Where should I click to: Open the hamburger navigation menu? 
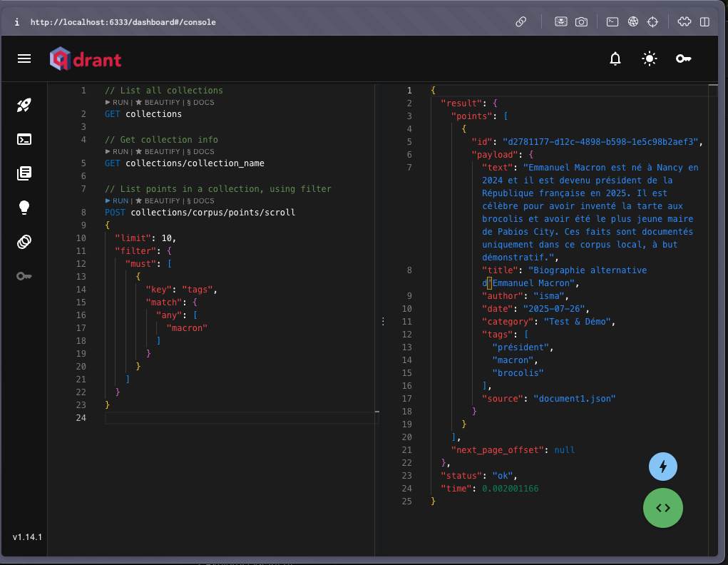tap(24, 58)
